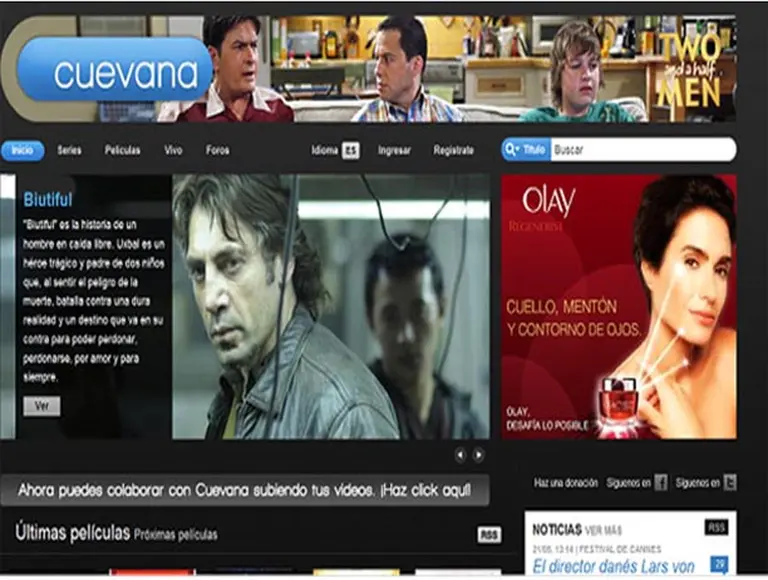Click the Cuevana logo in the header
This screenshot has height=580, width=768.
click(116, 70)
